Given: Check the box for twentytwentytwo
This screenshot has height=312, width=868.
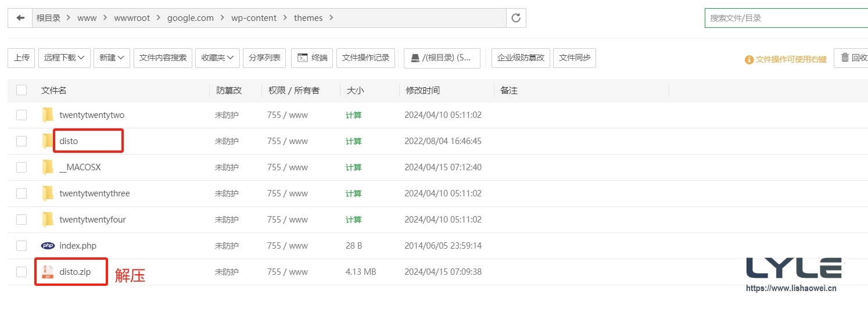Looking at the screenshot, I should coord(21,115).
